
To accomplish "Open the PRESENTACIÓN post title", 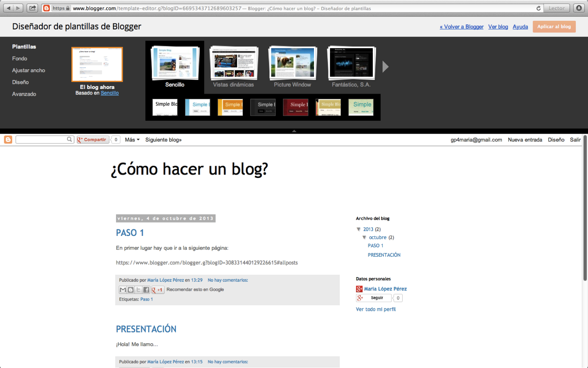I will pyautogui.click(x=146, y=329).
